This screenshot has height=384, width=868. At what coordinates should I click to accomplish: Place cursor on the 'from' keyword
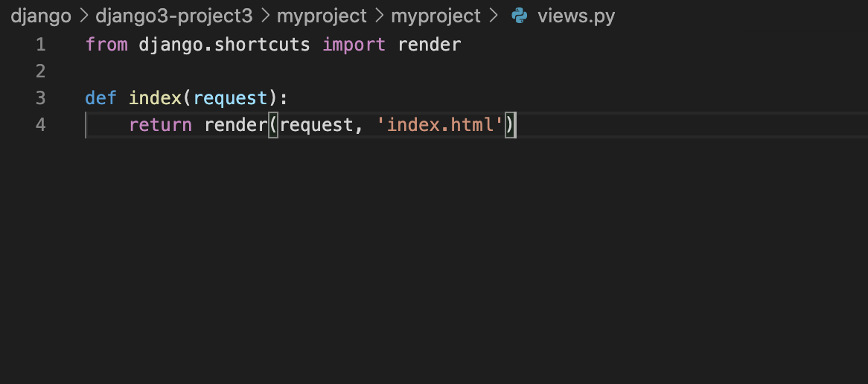(x=107, y=44)
